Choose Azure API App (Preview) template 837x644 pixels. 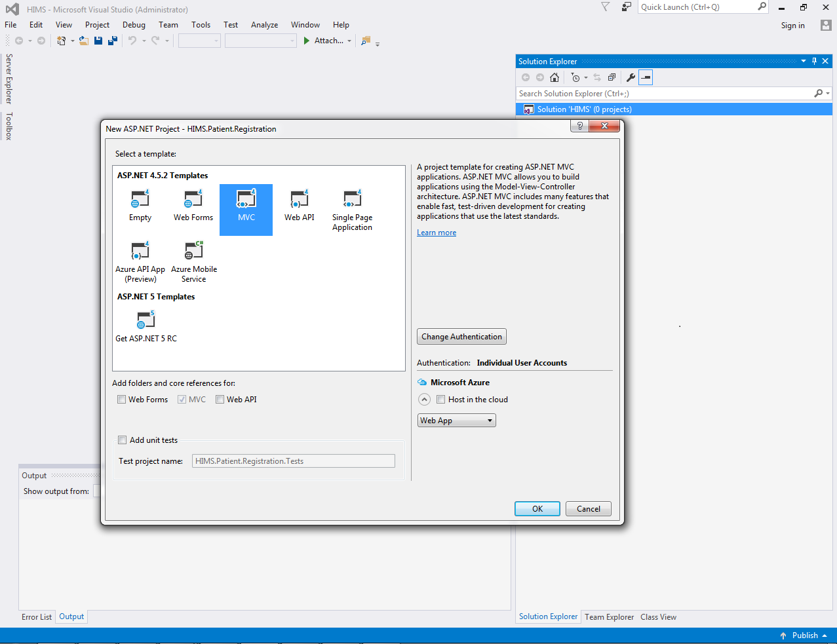140,261
